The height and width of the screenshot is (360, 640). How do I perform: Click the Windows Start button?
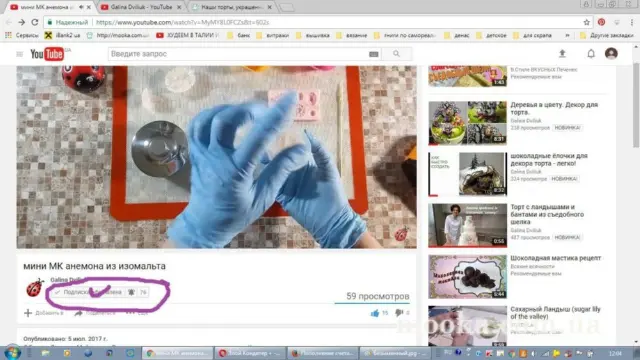12,353
